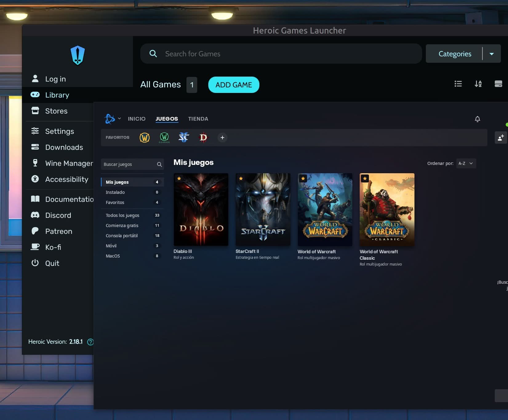The height and width of the screenshot is (420, 508).
Task: Open StarCraft II from the Favoritos bar
Action: point(184,138)
